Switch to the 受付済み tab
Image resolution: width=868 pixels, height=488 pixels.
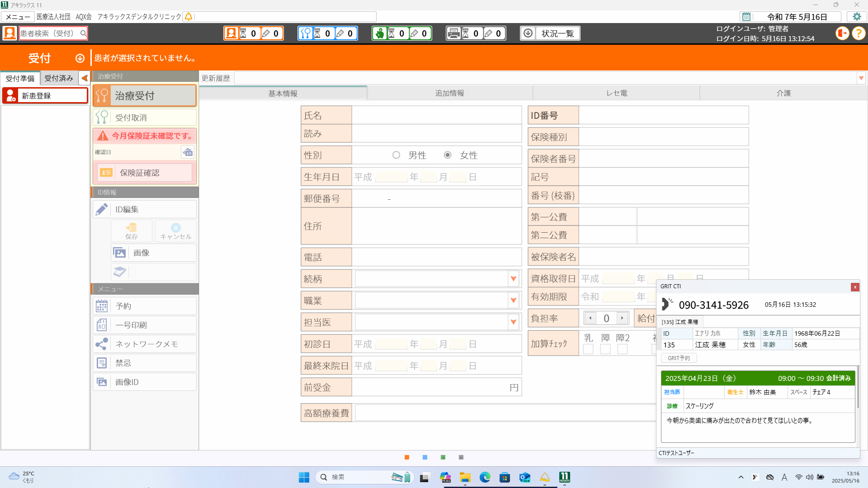click(59, 78)
